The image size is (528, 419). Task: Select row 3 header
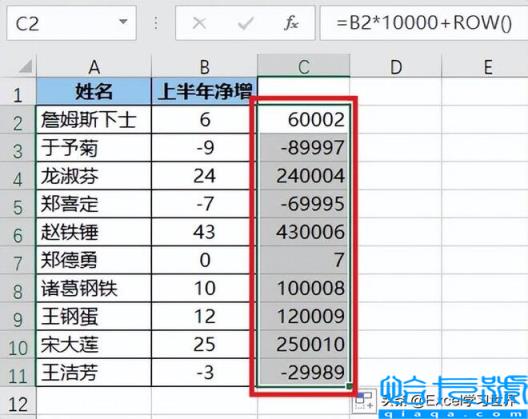[18, 148]
